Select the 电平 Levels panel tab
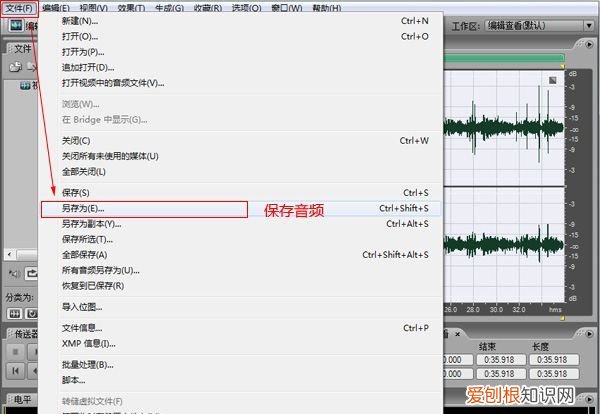Screen dimensions: 600x414 pyautogui.click(x=22, y=400)
